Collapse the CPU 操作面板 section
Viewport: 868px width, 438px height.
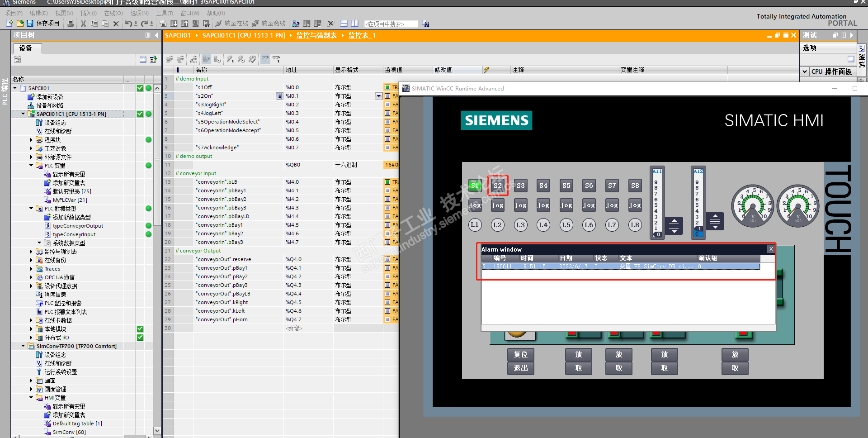(805, 71)
